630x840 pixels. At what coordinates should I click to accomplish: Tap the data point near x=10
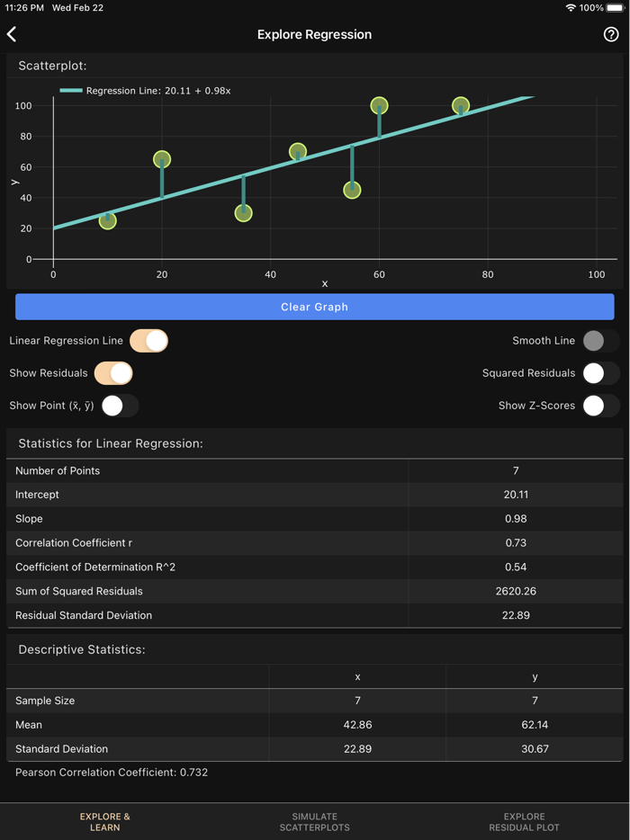108,220
